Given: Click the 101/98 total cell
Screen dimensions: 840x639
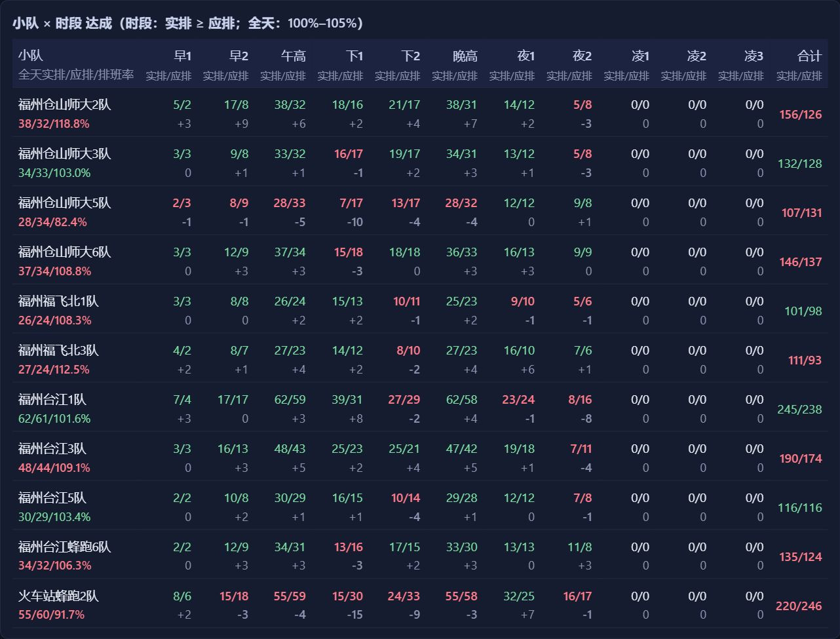Looking at the screenshot, I should [803, 311].
